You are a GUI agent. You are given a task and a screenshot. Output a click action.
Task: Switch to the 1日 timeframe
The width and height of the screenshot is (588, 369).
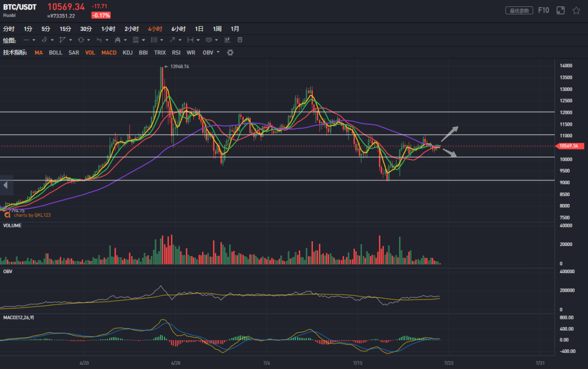199,29
